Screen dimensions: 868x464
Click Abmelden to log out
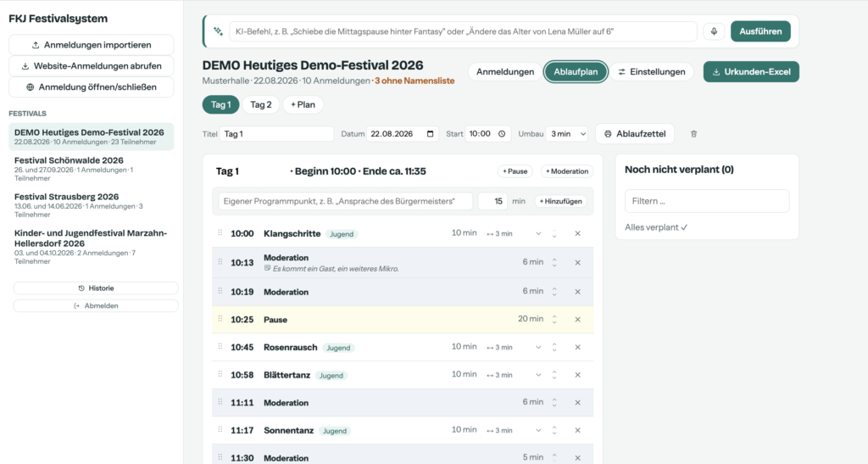coord(96,305)
